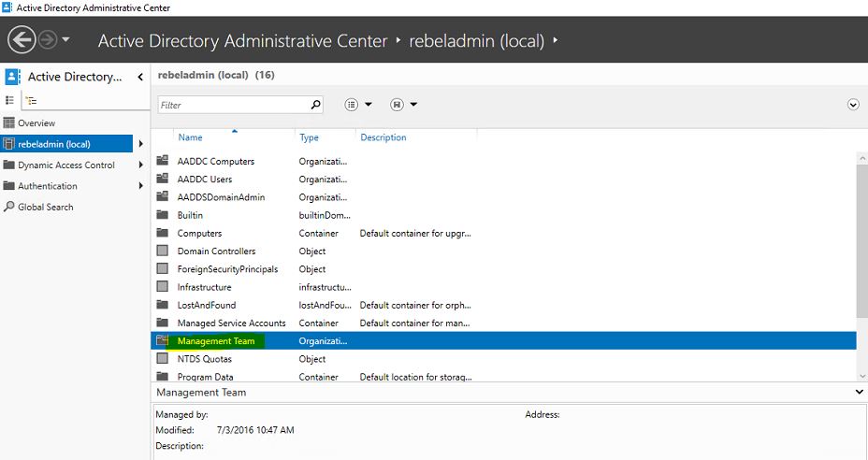
Task: Select the Computers container row
Action: point(503,233)
